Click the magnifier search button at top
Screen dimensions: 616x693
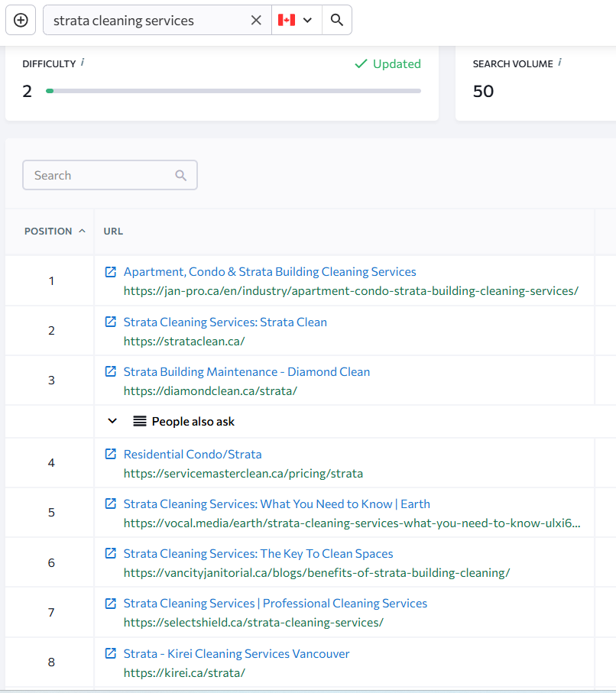pos(337,21)
